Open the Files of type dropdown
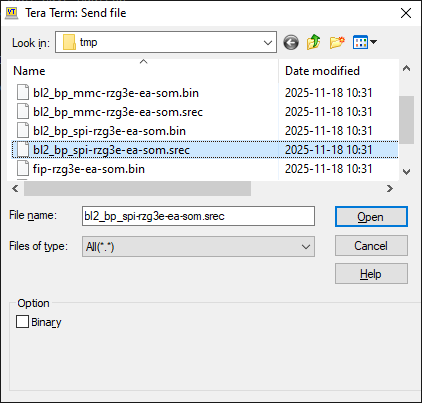 tap(306, 247)
